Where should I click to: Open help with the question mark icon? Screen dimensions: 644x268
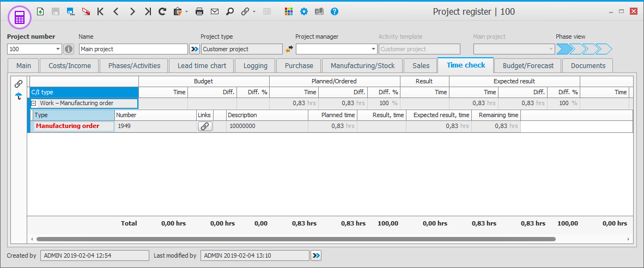pyautogui.click(x=335, y=12)
